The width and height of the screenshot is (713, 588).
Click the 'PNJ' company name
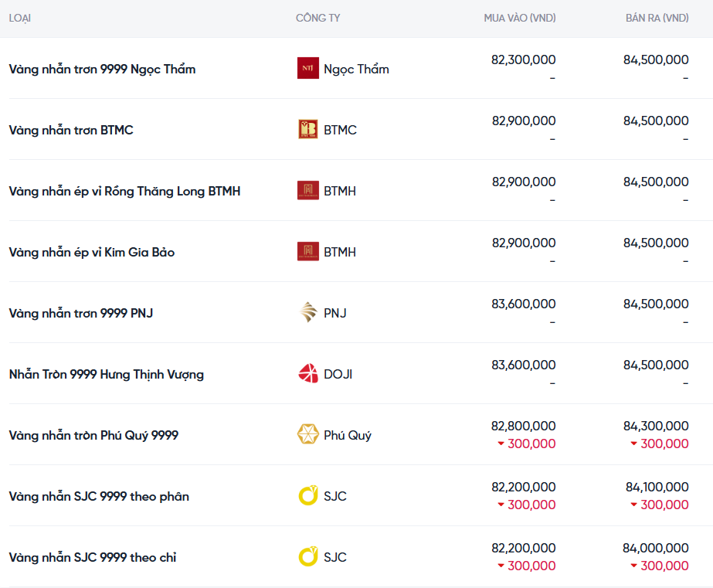pos(335,313)
